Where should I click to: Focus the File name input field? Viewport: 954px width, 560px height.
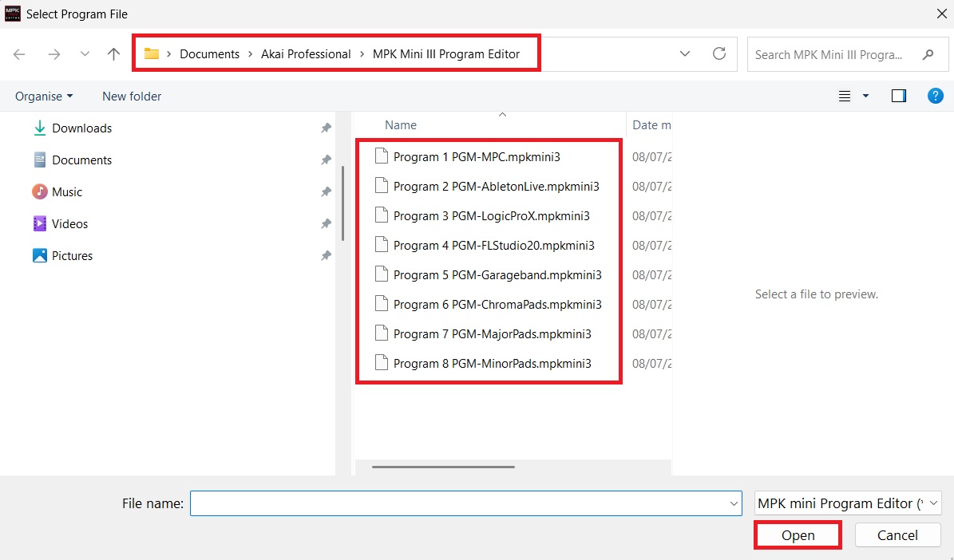point(465,503)
